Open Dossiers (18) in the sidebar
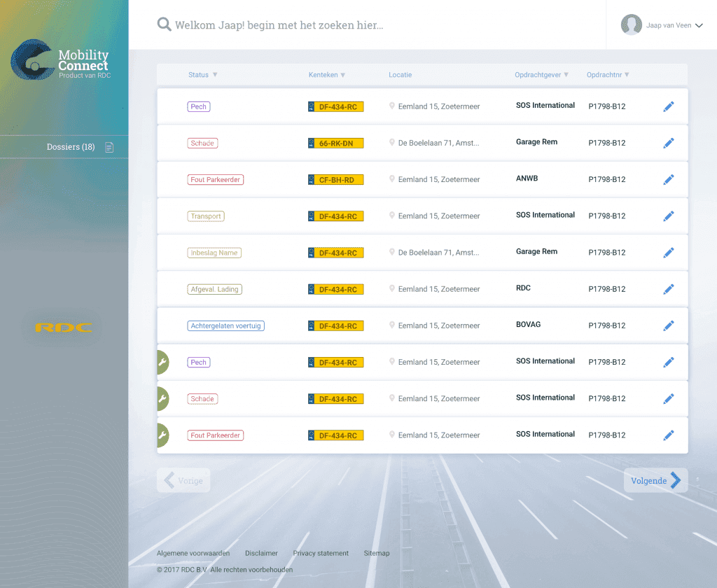The height and width of the screenshot is (588, 717). [71, 147]
